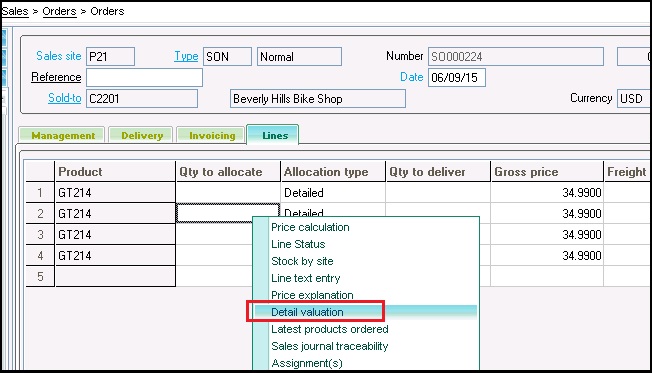The image size is (652, 373).
Task: Choose Price calculation from context menu
Action: [x=310, y=227]
